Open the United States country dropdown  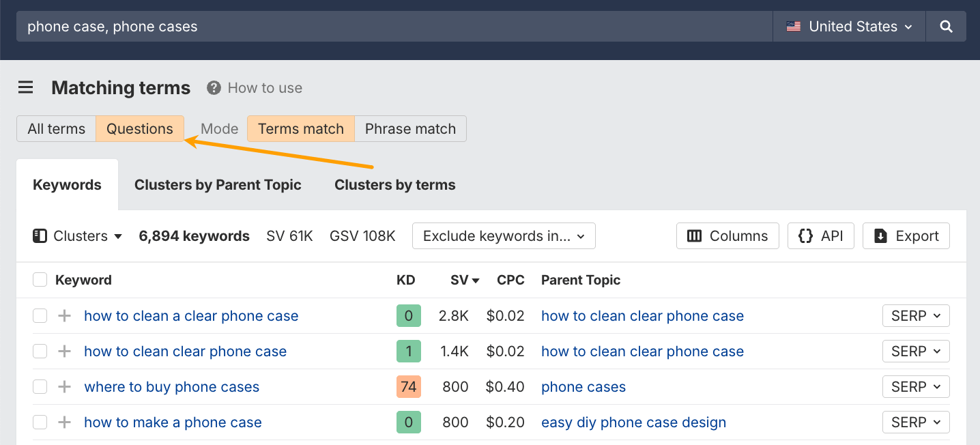pos(849,26)
